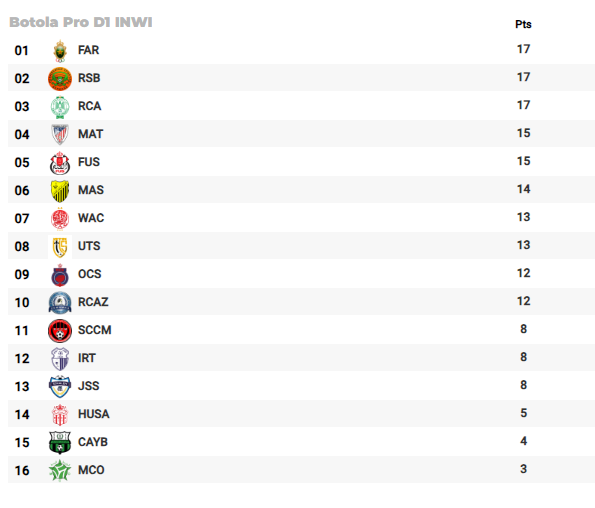
Task: Click the yellow MAS shield logo
Action: coord(60,191)
